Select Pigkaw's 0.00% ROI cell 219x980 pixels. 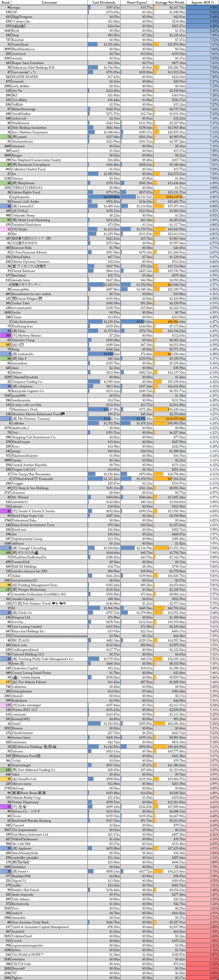click(x=202, y=977)
